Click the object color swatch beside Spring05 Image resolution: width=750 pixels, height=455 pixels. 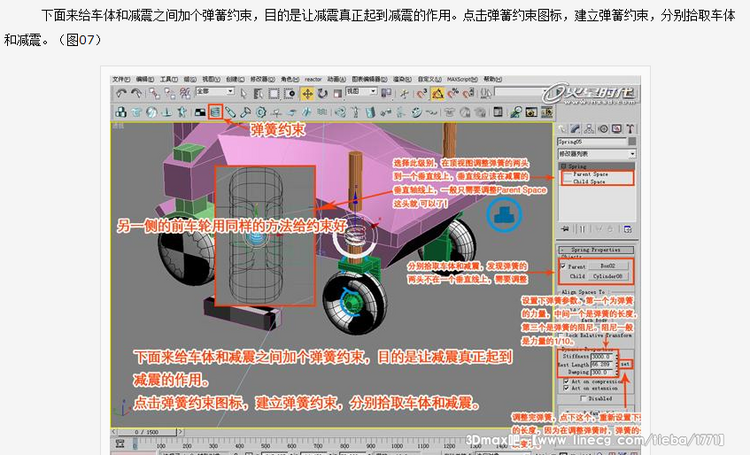[632, 142]
